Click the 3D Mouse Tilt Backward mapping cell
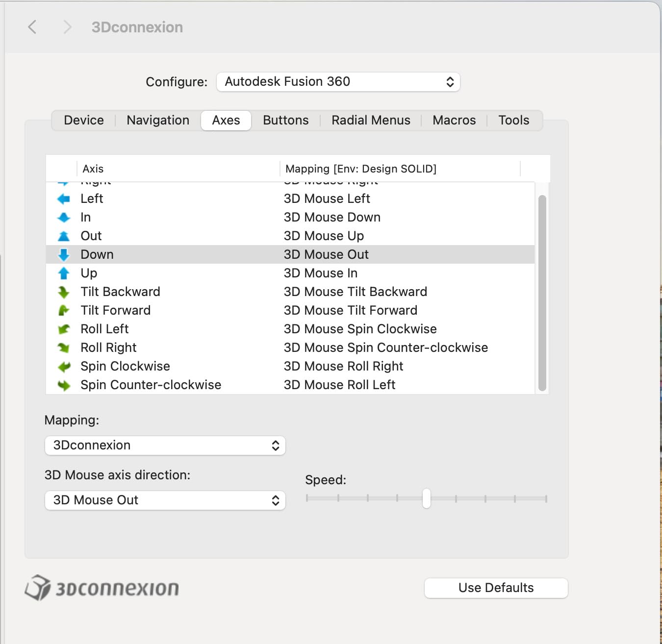 tap(356, 292)
